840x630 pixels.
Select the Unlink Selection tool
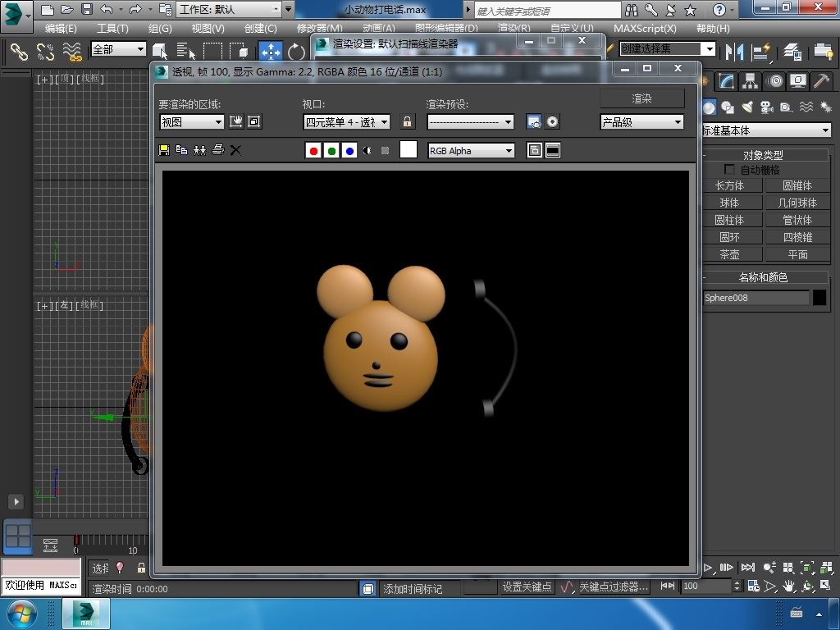click(x=46, y=52)
